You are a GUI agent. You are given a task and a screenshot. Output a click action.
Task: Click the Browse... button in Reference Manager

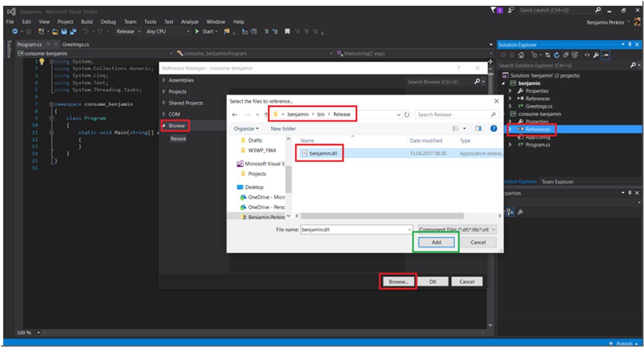(398, 282)
